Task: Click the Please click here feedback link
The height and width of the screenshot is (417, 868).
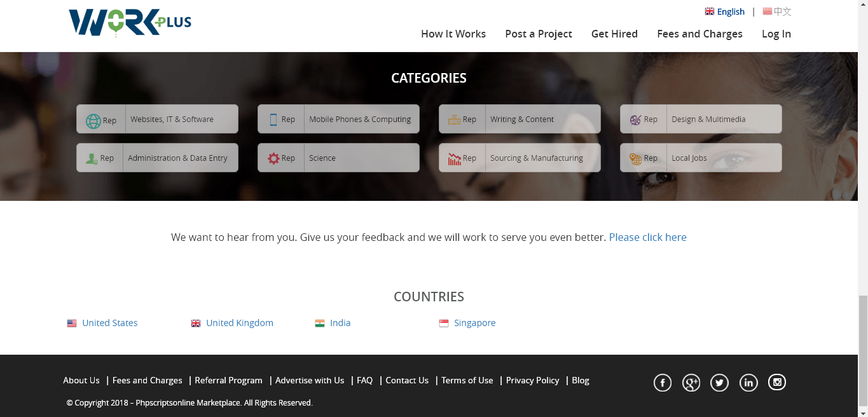Action: (x=647, y=237)
